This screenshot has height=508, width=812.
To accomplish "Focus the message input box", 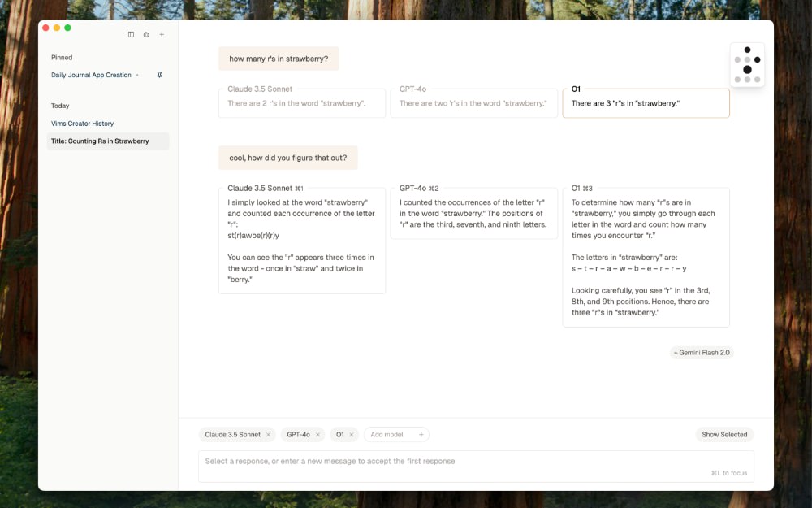I will click(x=476, y=466).
